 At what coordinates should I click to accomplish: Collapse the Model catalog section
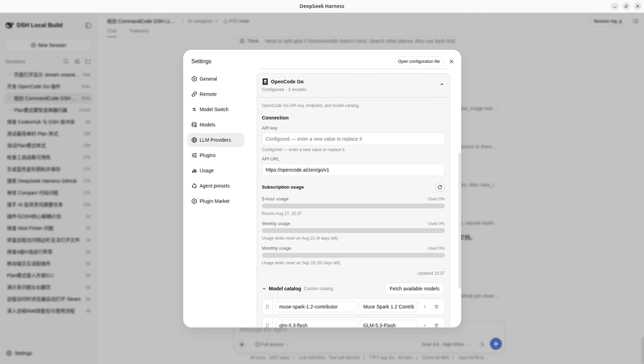click(264, 289)
